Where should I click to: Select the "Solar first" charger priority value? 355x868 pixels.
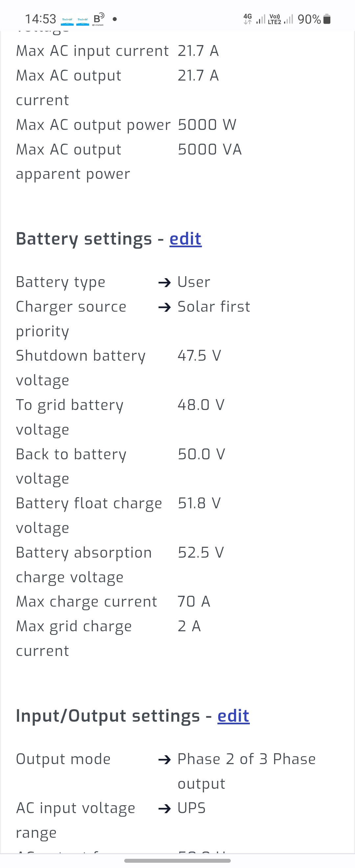(x=214, y=307)
